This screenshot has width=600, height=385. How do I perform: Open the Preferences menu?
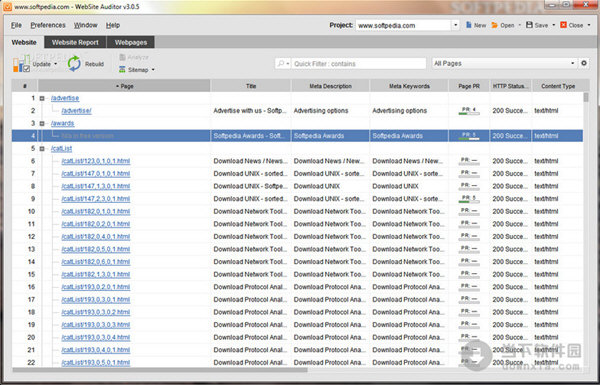(x=48, y=25)
